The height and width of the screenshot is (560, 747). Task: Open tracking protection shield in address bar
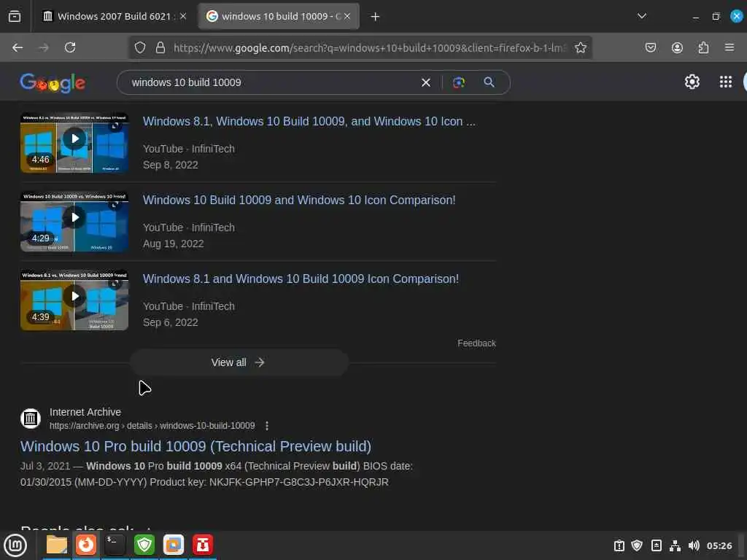[x=140, y=47]
